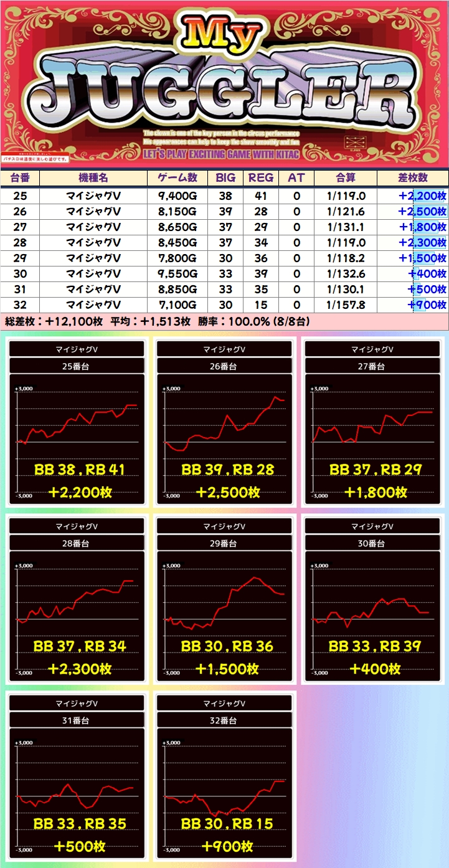The width and height of the screenshot is (449, 868).
Task: Click the yellow +1,500枚 graph caption
Action: (x=227, y=669)
